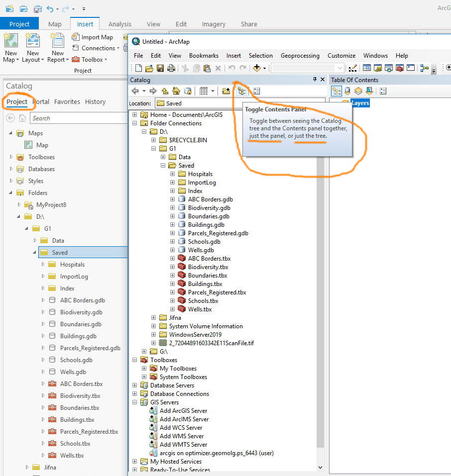Click the Options icon in Catalog toolbar
The image size is (451, 476).
(256, 91)
